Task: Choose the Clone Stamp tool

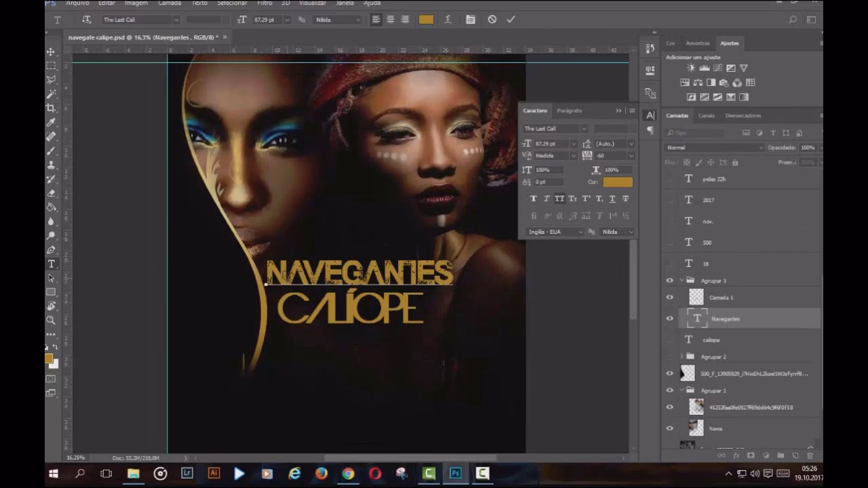Action: click(x=51, y=165)
